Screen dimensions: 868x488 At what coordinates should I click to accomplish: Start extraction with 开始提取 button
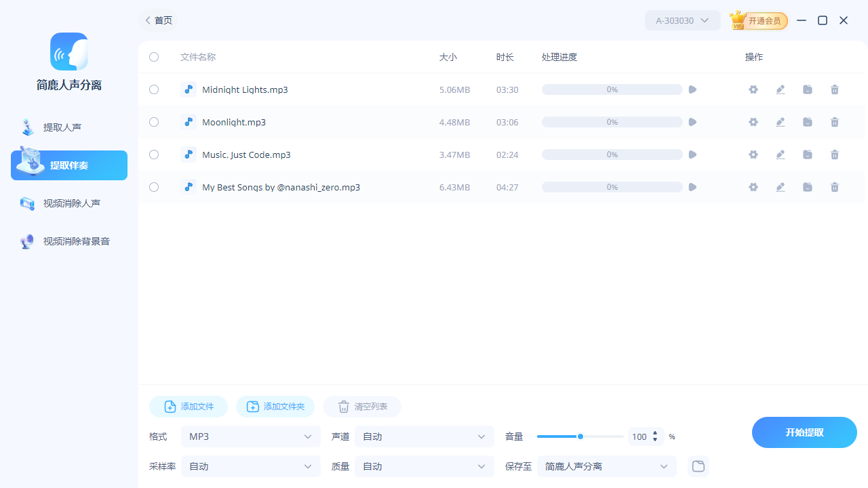(804, 432)
